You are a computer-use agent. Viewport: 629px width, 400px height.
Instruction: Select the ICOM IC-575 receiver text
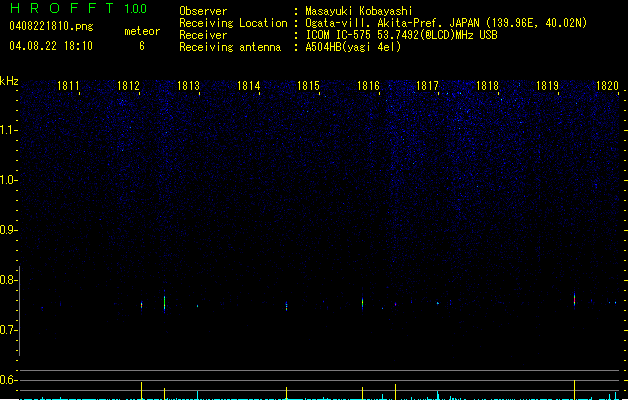tap(401, 35)
